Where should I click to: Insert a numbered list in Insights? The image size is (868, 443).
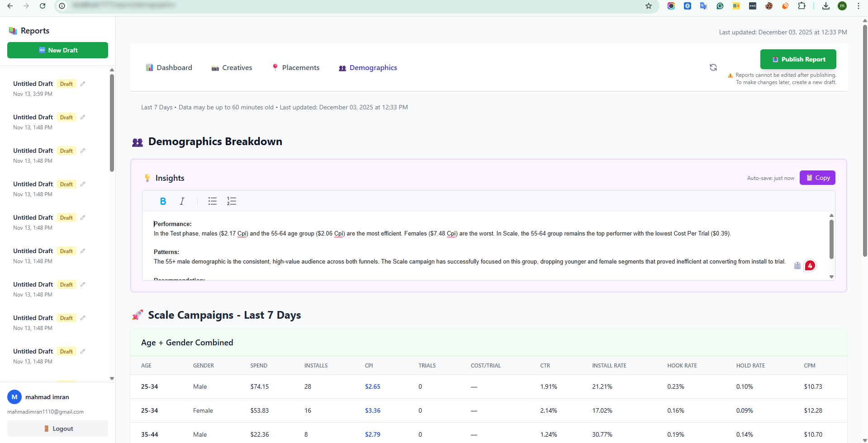[x=232, y=201]
